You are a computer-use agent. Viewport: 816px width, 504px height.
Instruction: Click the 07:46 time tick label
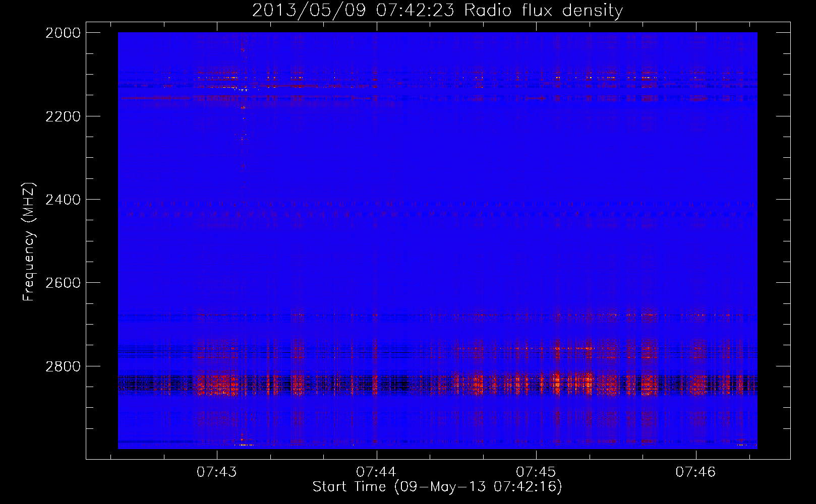pos(696,472)
